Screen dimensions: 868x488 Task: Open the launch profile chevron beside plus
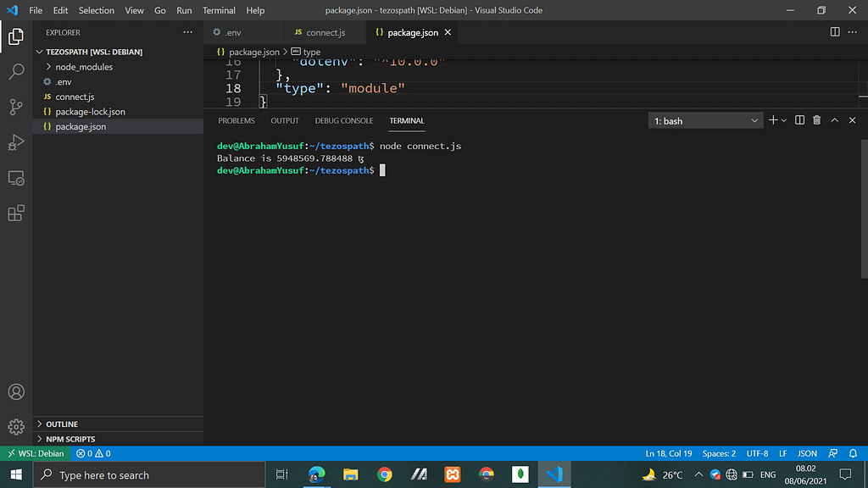pyautogui.click(x=784, y=120)
